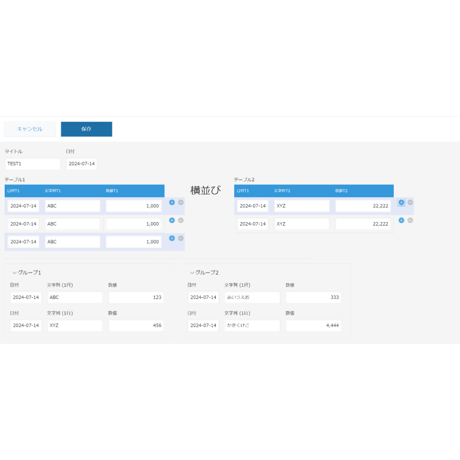Remove the third row of テーブル1
The height and width of the screenshot is (460, 460).
[181, 238]
